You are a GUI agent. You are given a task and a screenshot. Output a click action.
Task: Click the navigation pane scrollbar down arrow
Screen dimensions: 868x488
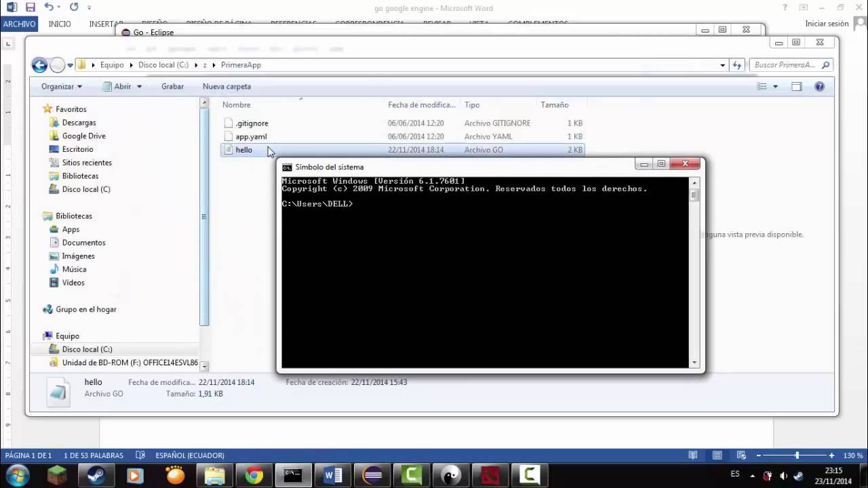[x=204, y=366]
